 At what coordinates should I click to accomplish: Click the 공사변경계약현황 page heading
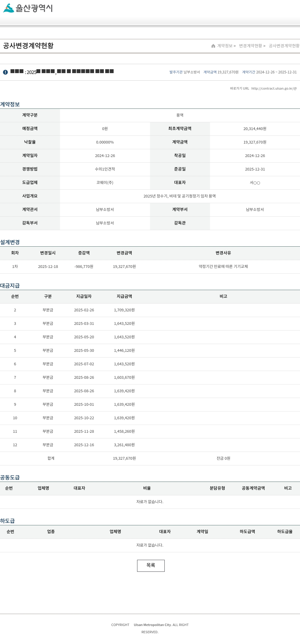point(28,46)
